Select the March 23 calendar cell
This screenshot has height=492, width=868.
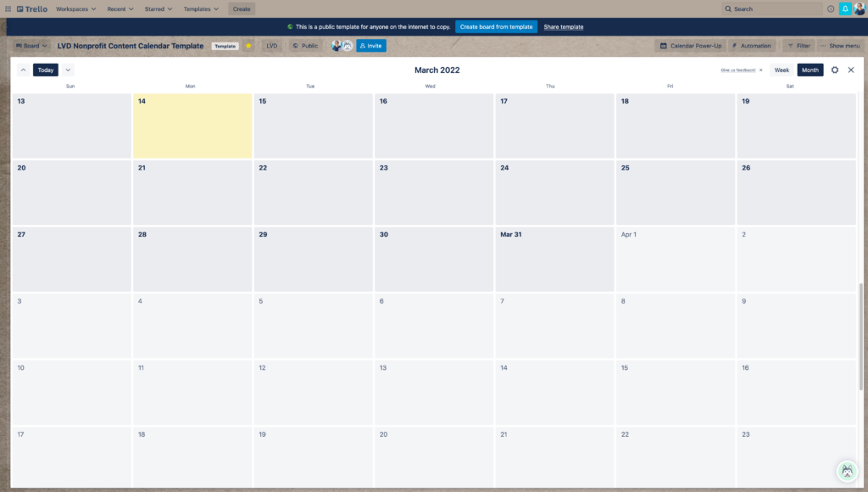coord(433,193)
